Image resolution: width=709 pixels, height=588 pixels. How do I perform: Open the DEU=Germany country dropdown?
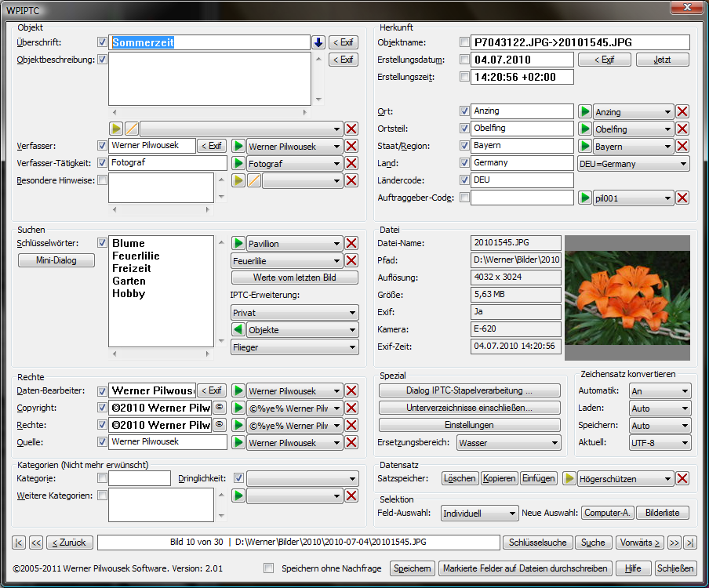point(633,164)
